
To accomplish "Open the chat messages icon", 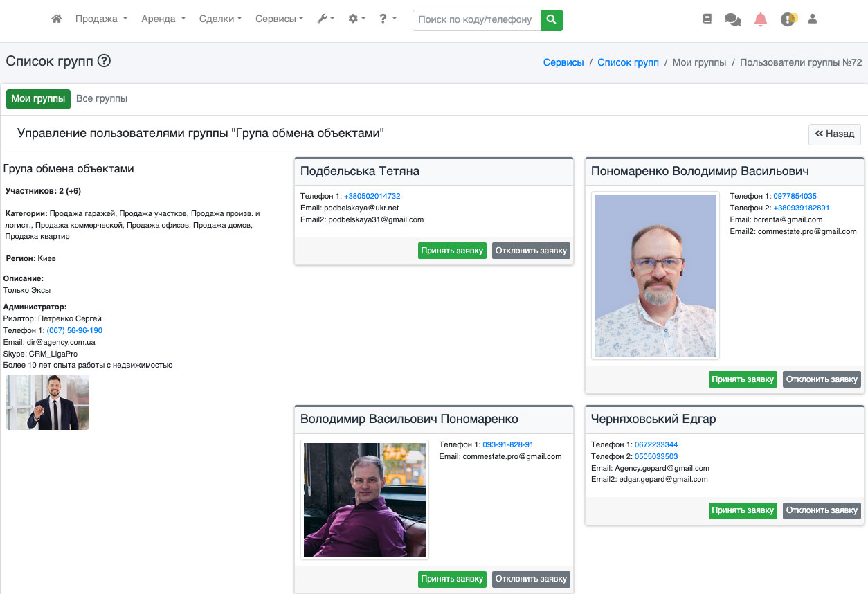I will (x=732, y=19).
